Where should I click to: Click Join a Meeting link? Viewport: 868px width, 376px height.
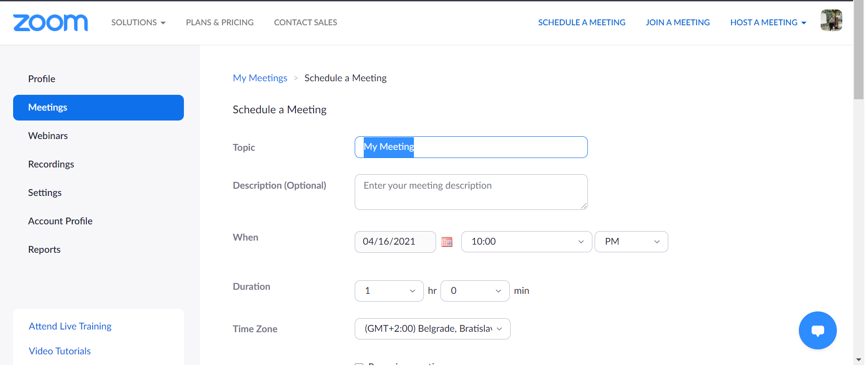[678, 23]
